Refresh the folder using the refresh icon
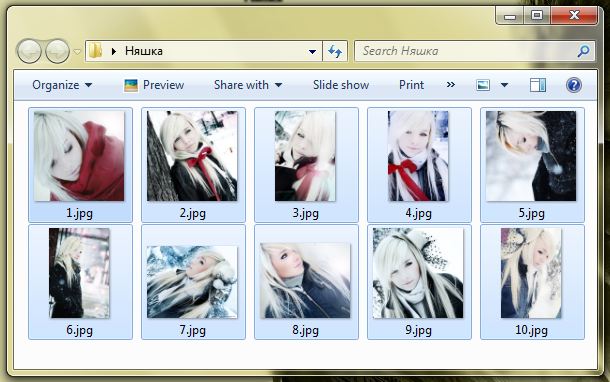 335,51
